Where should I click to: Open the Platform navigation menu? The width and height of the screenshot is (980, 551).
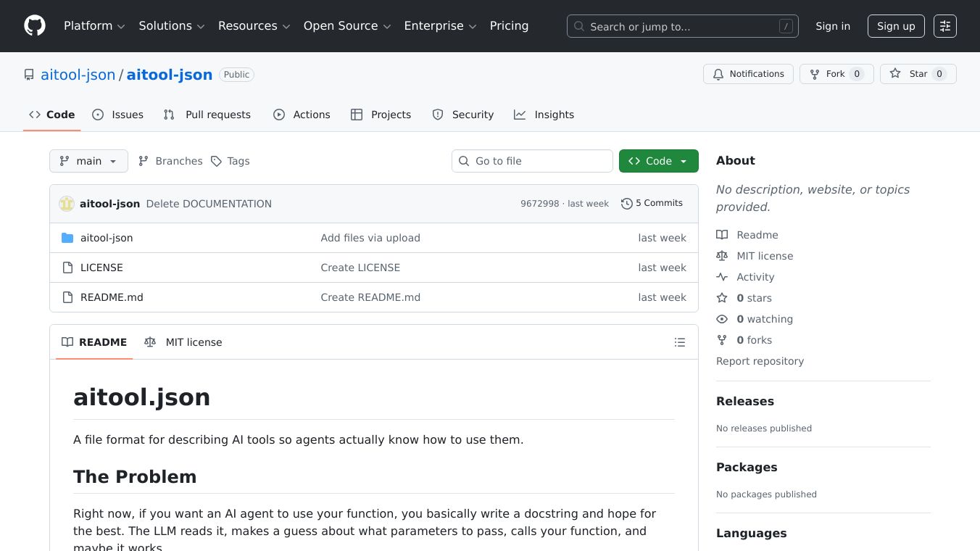94,26
